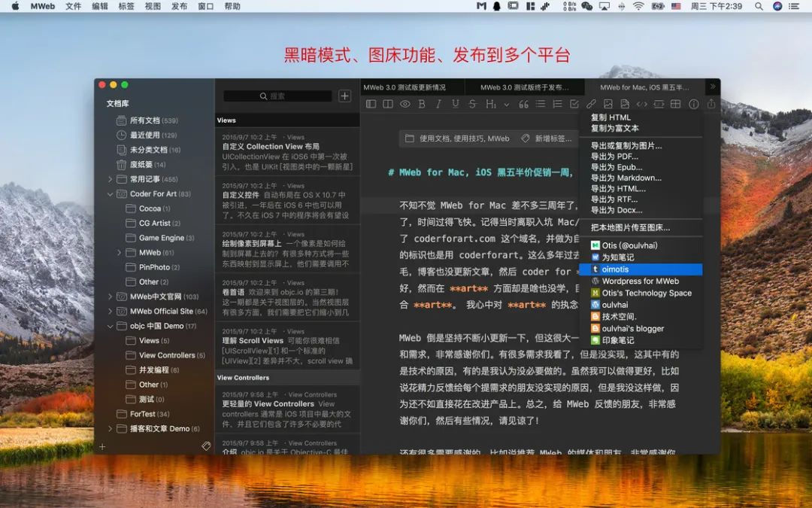Screen dimensions: 812x508
Task: Add a new category with the sidebar plus
Action: click(x=102, y=446)
